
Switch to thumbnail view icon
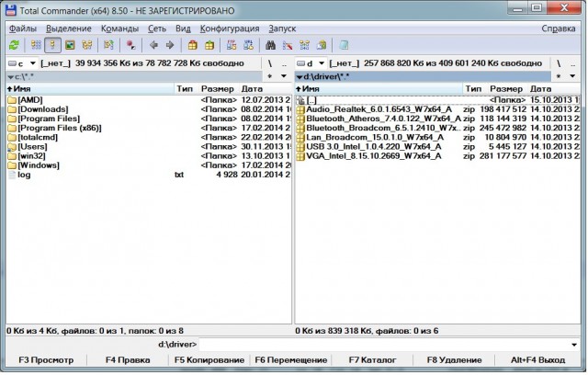pyautogui.click(x=70, y=45)
